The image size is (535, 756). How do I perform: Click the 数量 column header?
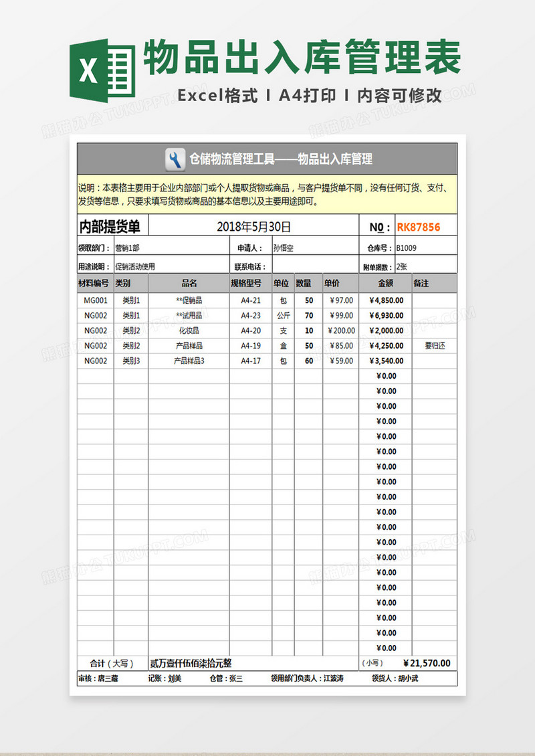tap(308, 283)
